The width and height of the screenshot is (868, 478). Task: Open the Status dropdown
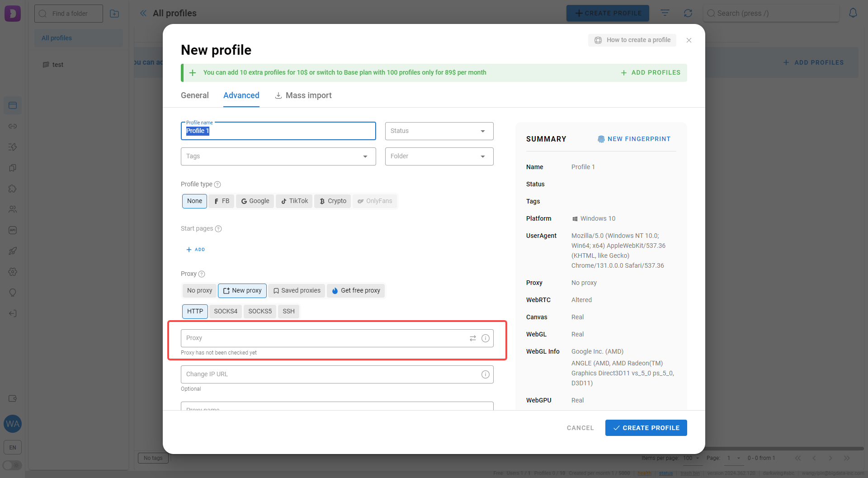point(439,131)
